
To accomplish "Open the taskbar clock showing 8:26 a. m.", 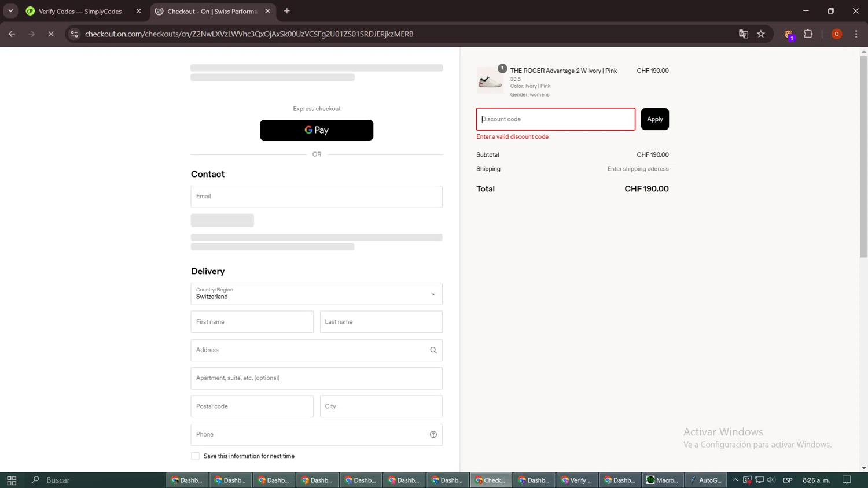I will [x=816, y=480].
